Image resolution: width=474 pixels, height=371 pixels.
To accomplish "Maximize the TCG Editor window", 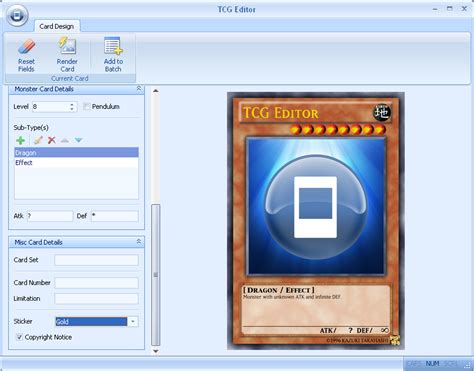I will pos(450,9).
